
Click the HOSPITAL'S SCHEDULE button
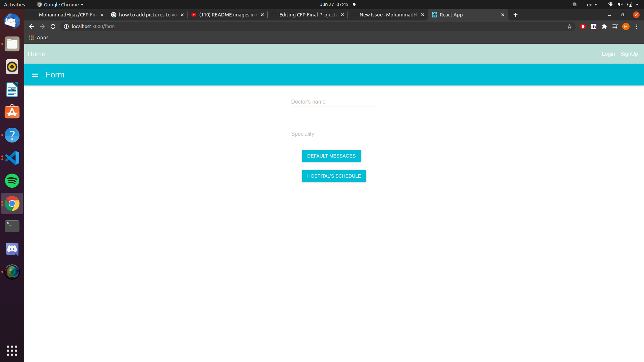(334, 176)
